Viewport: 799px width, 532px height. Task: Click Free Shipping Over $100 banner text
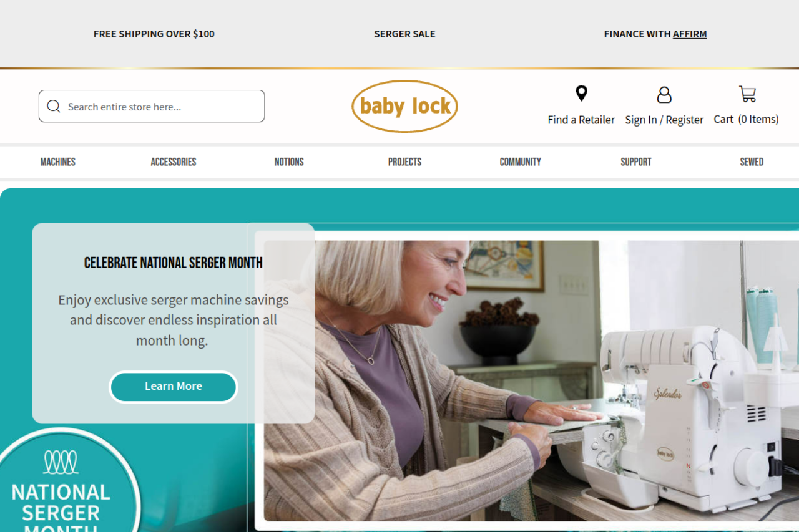pyautogui.click(x=154, y=34)
